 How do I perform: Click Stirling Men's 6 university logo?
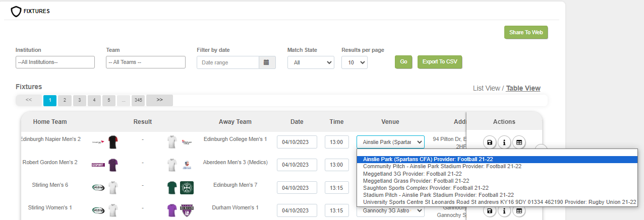98,188
